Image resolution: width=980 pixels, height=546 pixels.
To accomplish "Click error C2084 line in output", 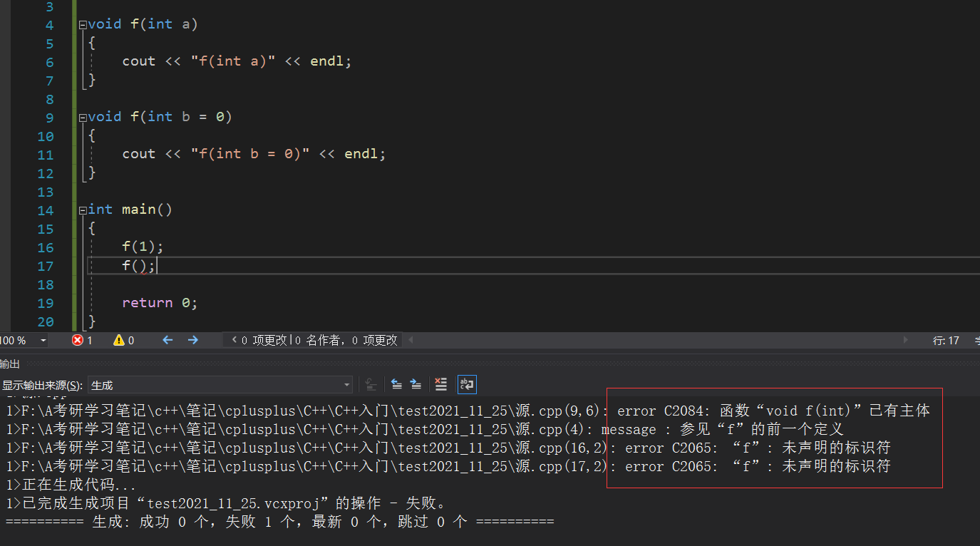I will tap(468, 411).
